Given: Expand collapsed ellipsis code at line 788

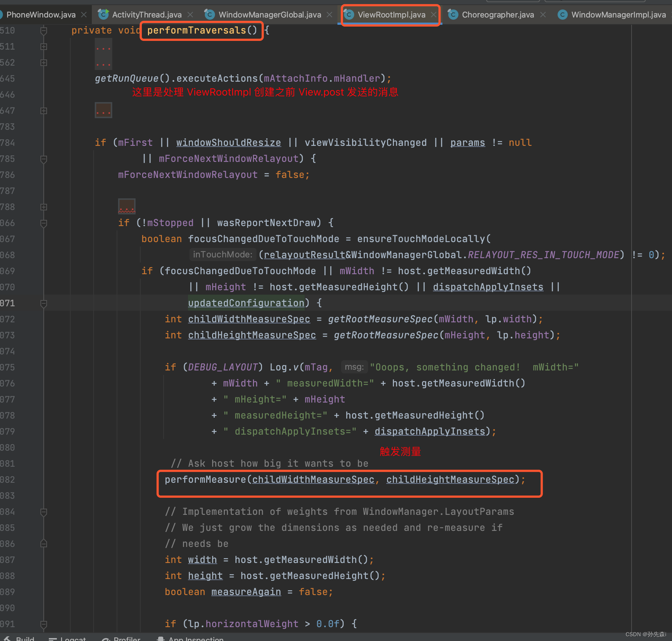Looking at the screenshot, I should (x=127, y=207).
